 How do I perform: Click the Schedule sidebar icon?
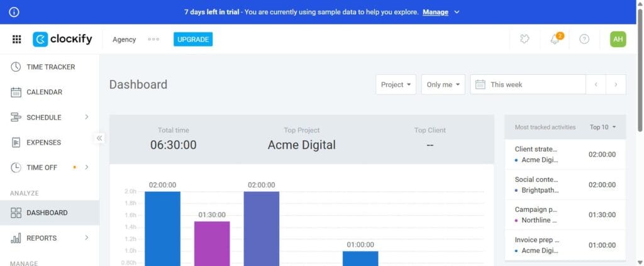(16, 118)
